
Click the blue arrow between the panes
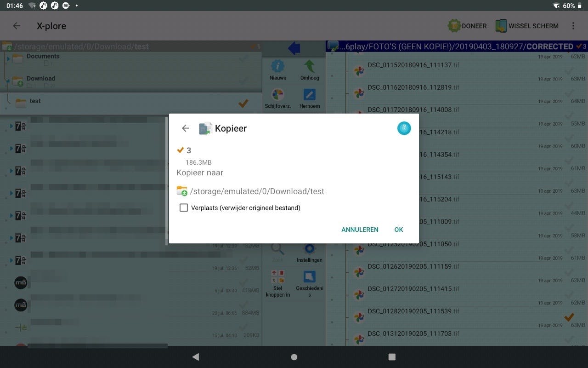pyautogui.click(x=294, y=48)
